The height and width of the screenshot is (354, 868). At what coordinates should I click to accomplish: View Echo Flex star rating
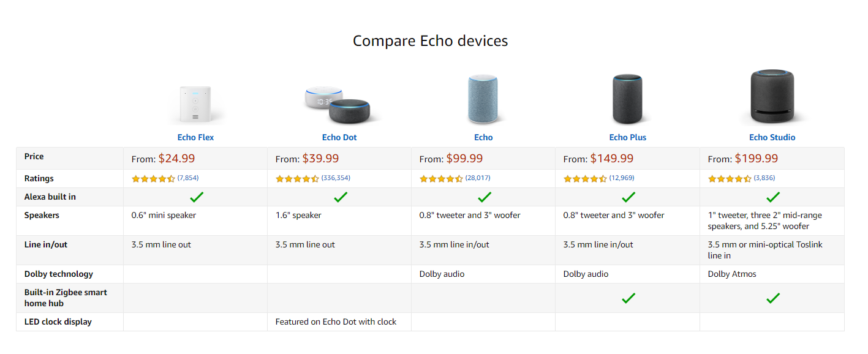click(153, 179)
